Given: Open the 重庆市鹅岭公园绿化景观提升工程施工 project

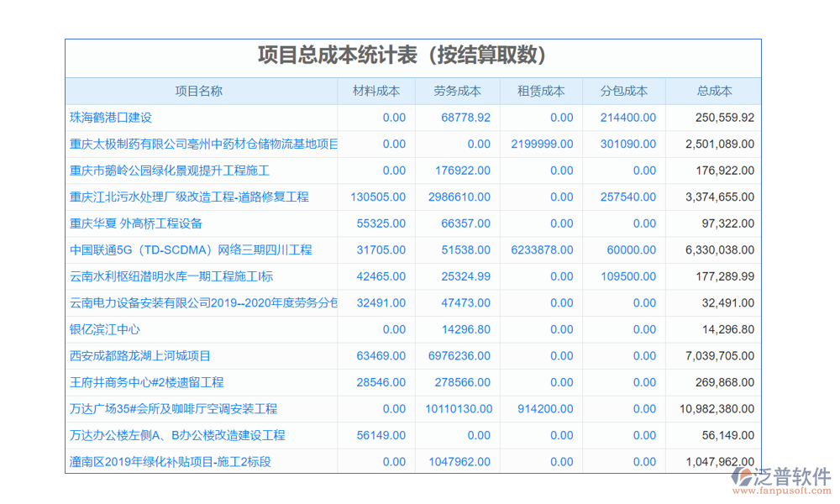Looking at the screenshot, I should tap(170, 171).
